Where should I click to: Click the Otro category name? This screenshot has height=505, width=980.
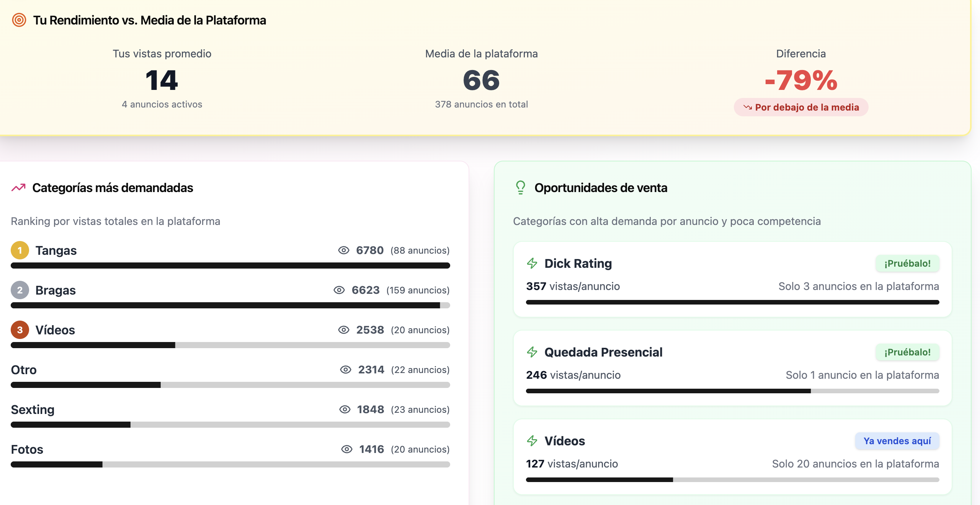coord(24,370)
